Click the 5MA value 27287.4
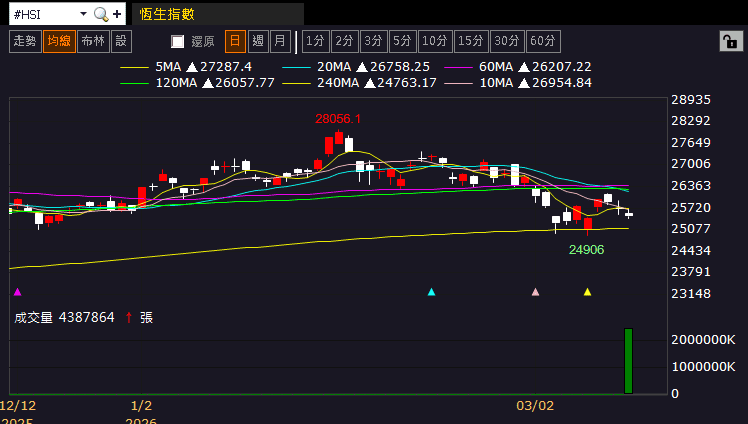 click(226, 67)
